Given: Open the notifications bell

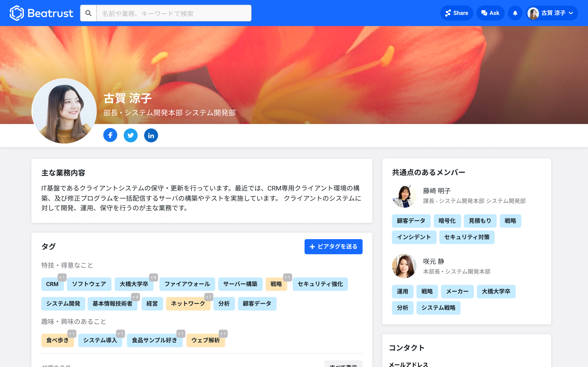Looking at the screenshot, I should [x=515, y=13].
